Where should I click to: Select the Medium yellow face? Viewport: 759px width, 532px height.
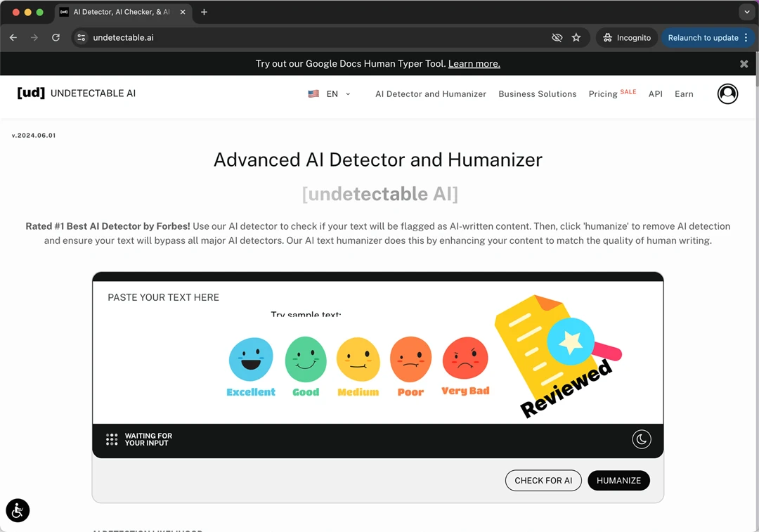click(358, 360)
